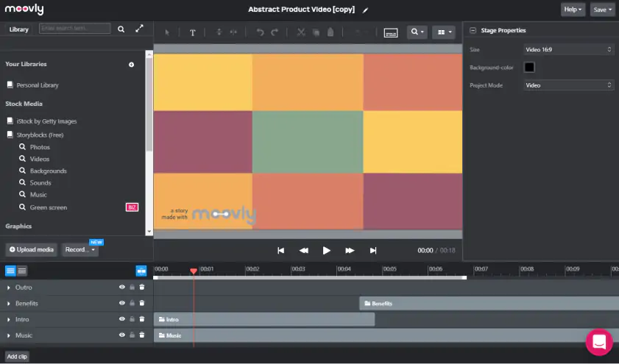Click the Add clip button
Image resolution: width=619 pixels, height=364 pixels.
point(17,357)
